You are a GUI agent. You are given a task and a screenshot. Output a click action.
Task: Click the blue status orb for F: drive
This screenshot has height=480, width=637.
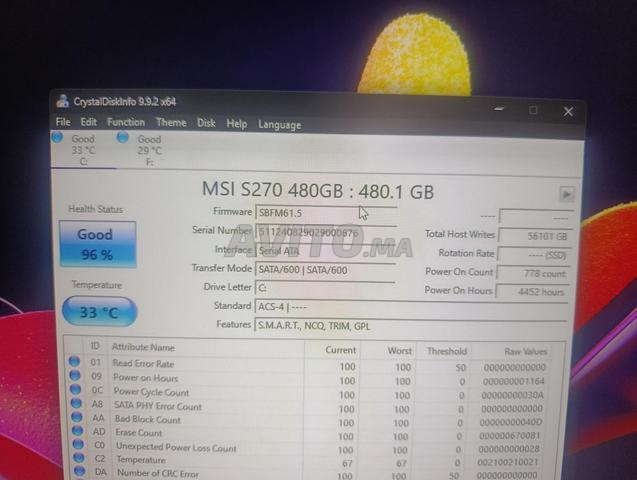click(x=122, y=138)
